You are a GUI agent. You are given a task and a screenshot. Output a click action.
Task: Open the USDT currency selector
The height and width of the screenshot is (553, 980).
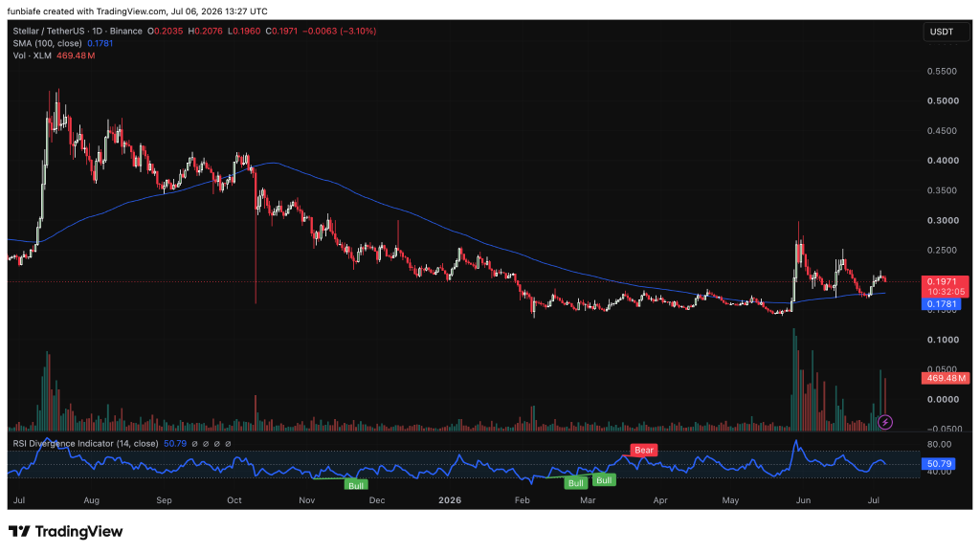[947, 32]
